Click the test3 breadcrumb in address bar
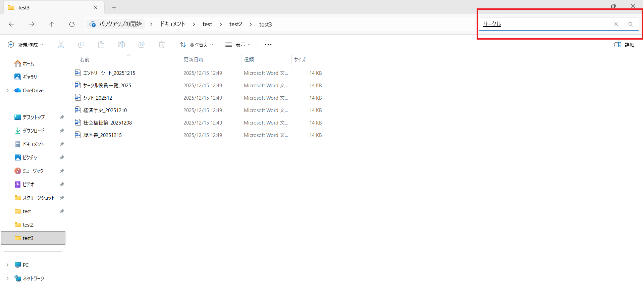Image resolution: width=644 pixels, height=290 pixels. coord(266,24)
